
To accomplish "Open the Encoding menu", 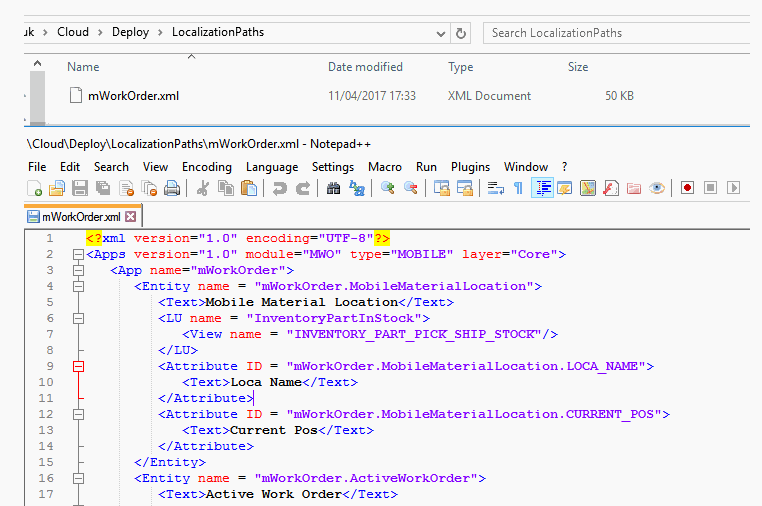I will point(207,167).
